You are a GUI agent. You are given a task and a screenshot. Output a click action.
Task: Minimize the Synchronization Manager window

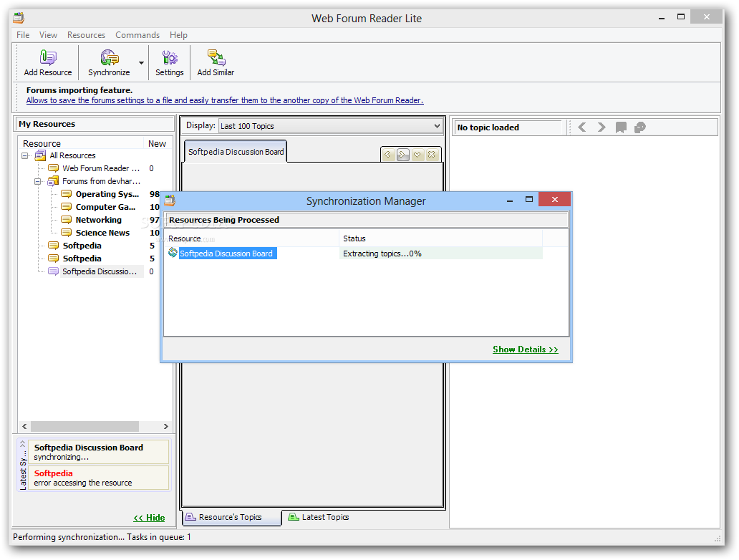[x=509, y=200]
